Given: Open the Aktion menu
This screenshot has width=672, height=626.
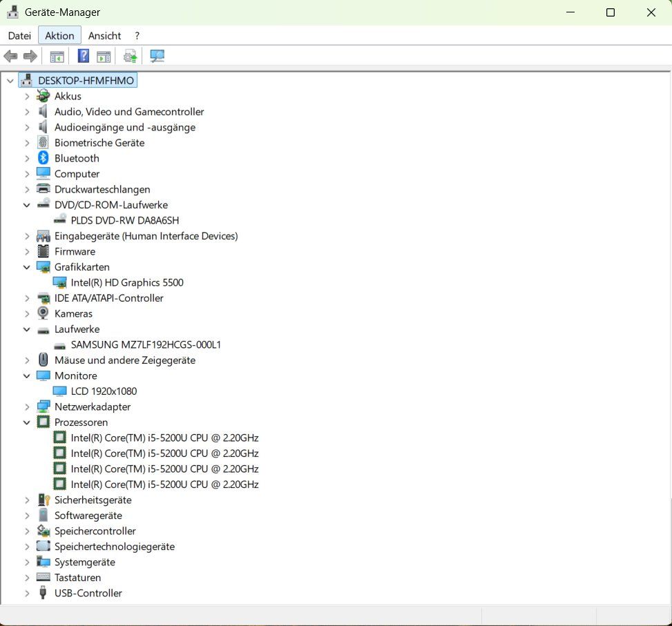Looking at the screenshot, I should (59, 35).
